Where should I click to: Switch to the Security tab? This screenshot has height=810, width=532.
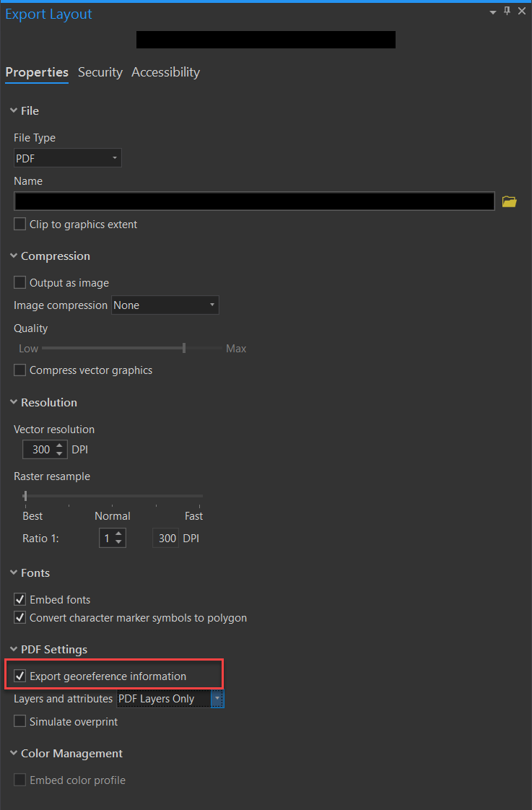(100, 72)
